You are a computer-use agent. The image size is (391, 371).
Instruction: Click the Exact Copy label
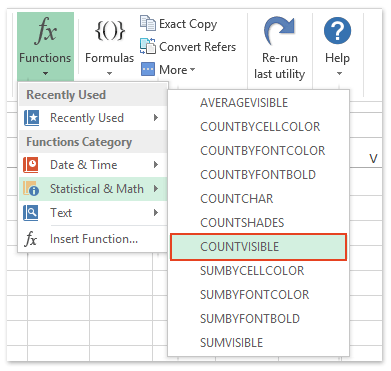(188, 24)
